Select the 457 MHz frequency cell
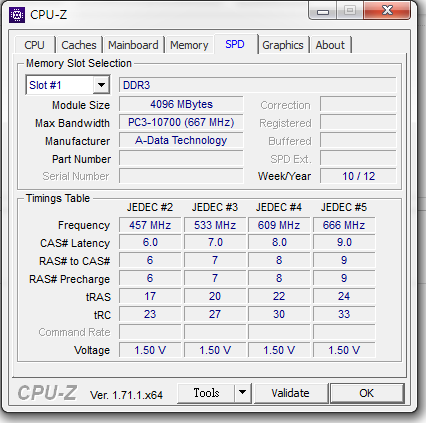Image resolution: width=426 pixels, height=423 pixels. 150,225
